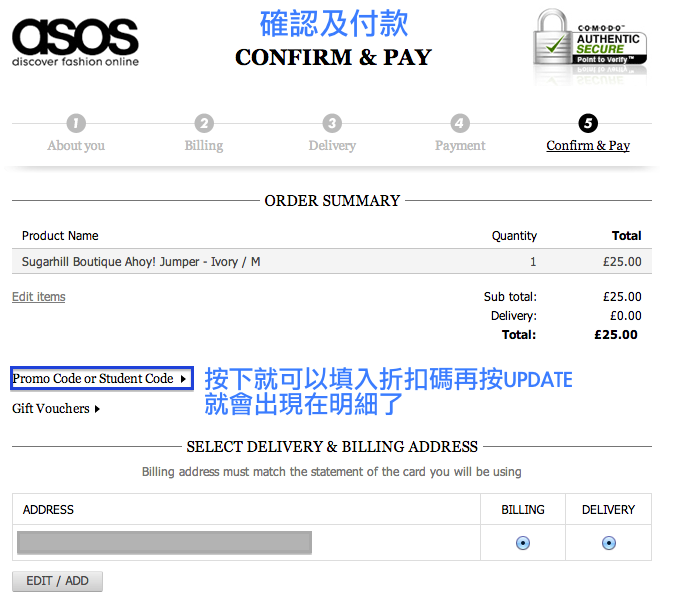Go to About you step
The image size is (678, 612).
(76, 146)
